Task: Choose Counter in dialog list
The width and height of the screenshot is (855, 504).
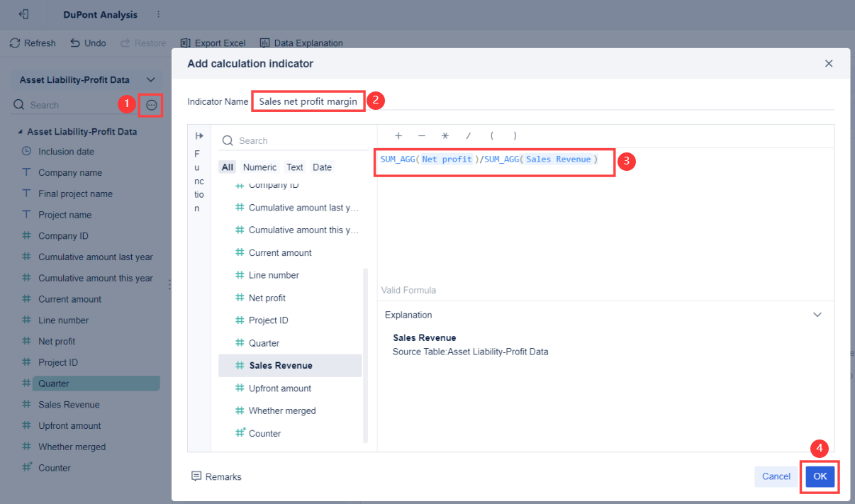Action: click(290, 433)
